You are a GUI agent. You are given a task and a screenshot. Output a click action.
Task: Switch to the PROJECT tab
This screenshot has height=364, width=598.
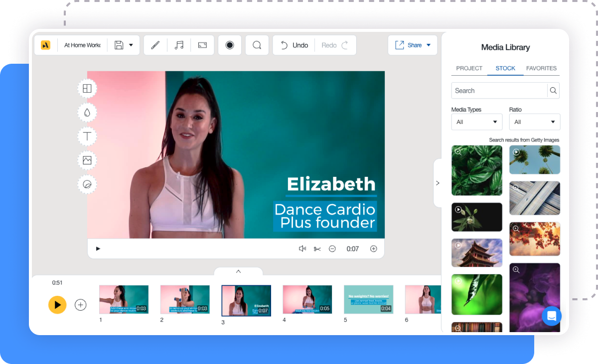(x=469, y=68)
